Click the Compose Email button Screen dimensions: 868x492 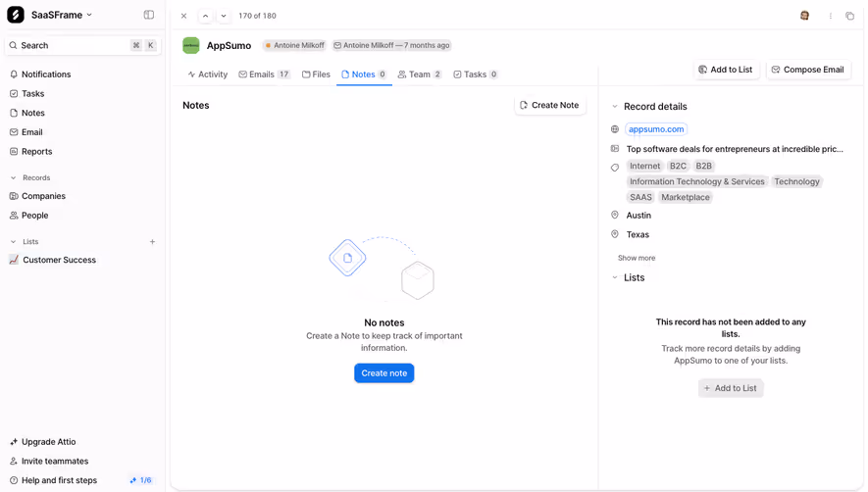click(x=808, y=70)
